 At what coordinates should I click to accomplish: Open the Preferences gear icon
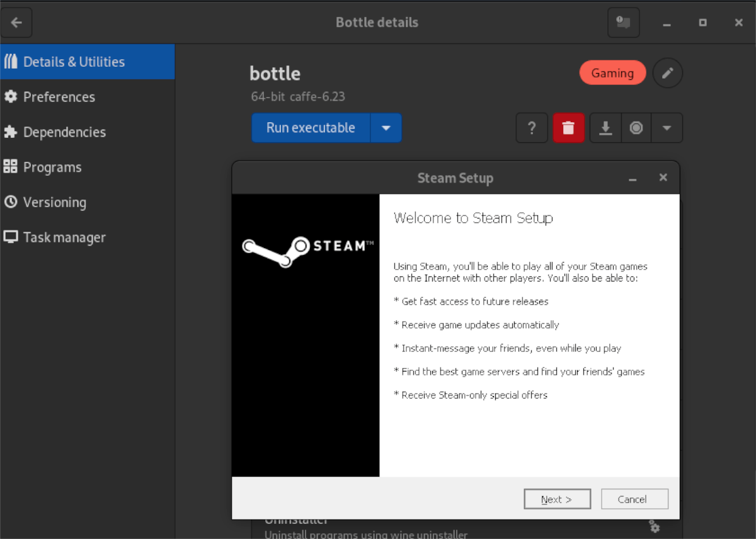click(x=11, y=96)
